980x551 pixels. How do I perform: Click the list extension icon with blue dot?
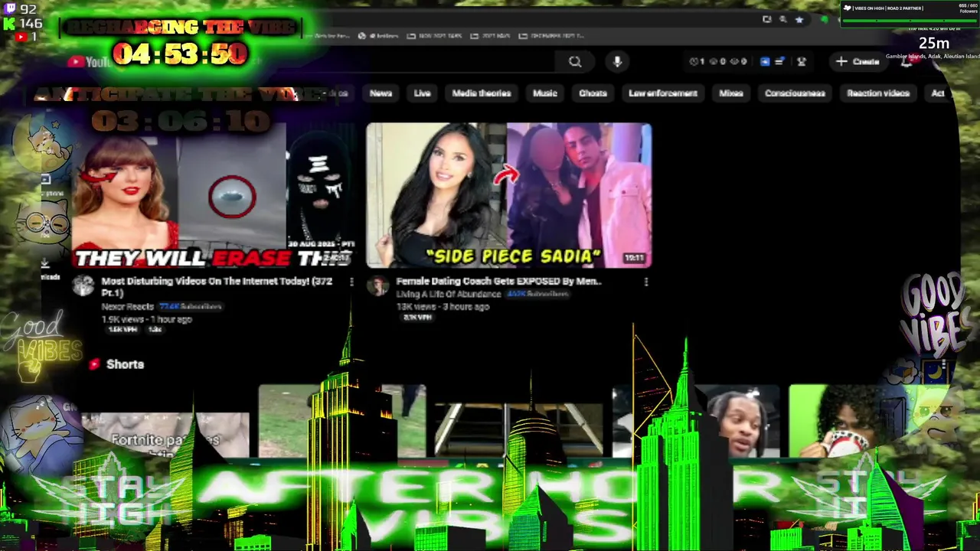pyautogui.click(x=779, y=61)
